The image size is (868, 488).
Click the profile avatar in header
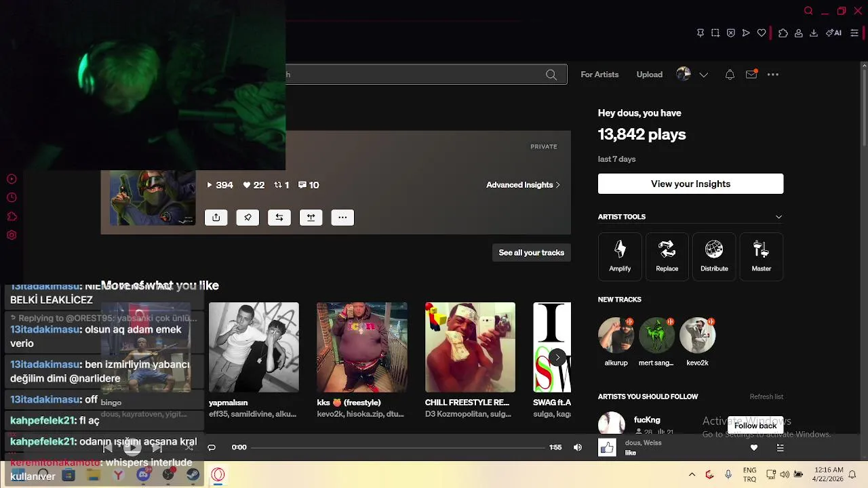pos(684,75)
